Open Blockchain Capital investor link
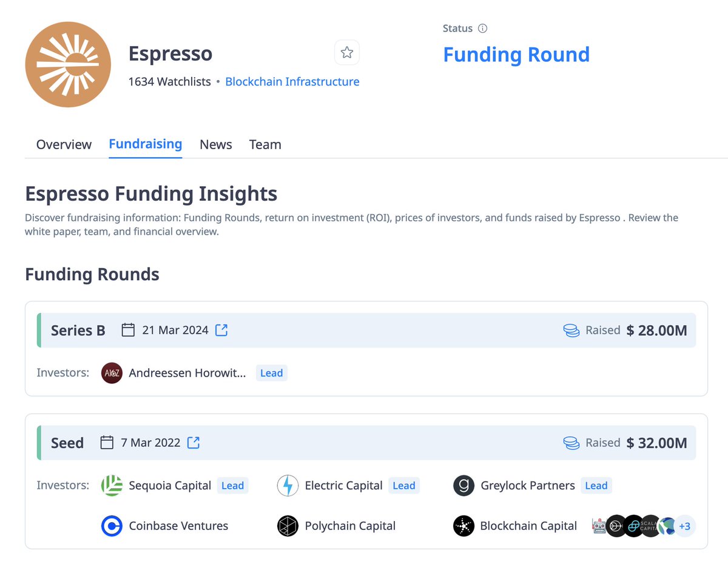 528,526
